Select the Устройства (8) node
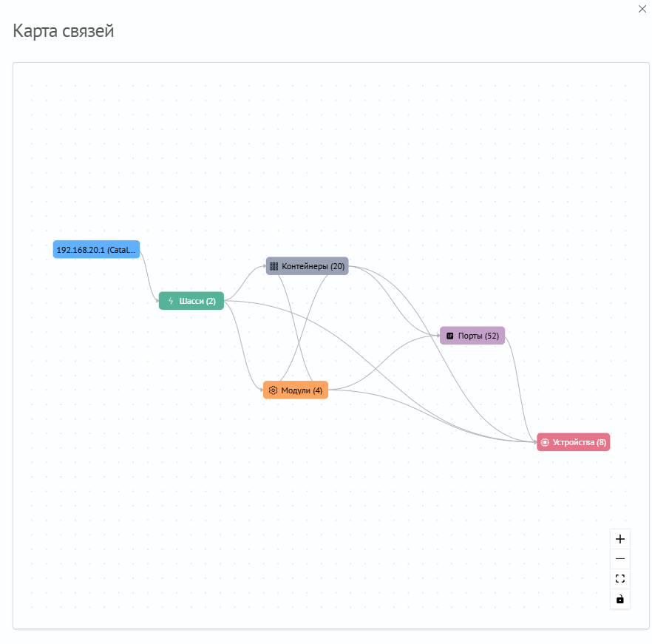Viewport: 652px width, 644px height. tap(573, 442)
